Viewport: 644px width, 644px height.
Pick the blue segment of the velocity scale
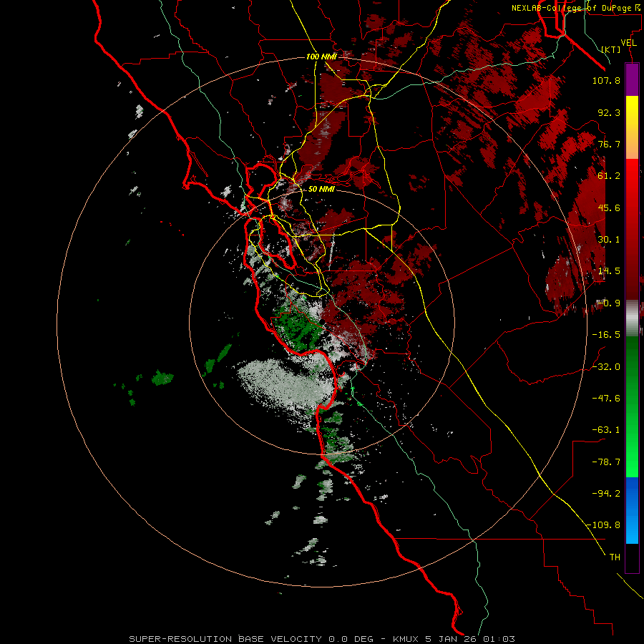(632, 510)
